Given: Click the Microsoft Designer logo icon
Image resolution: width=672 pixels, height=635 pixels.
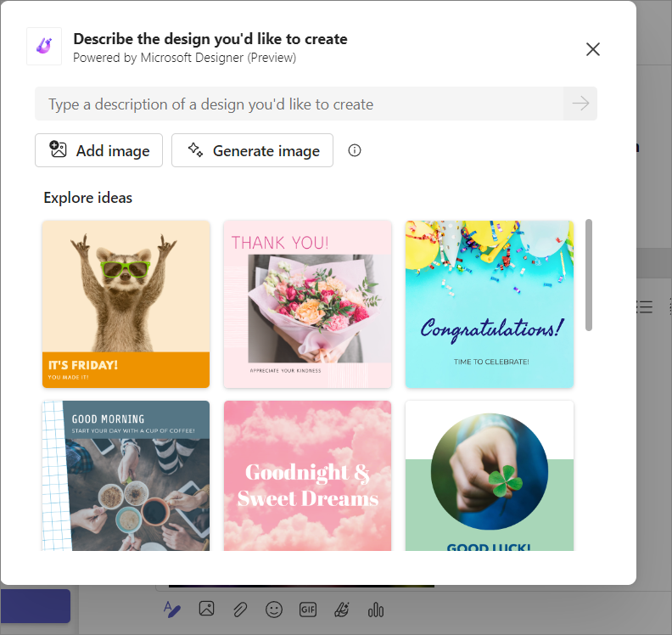Looking at the screenshot, I should coord(44,47).
